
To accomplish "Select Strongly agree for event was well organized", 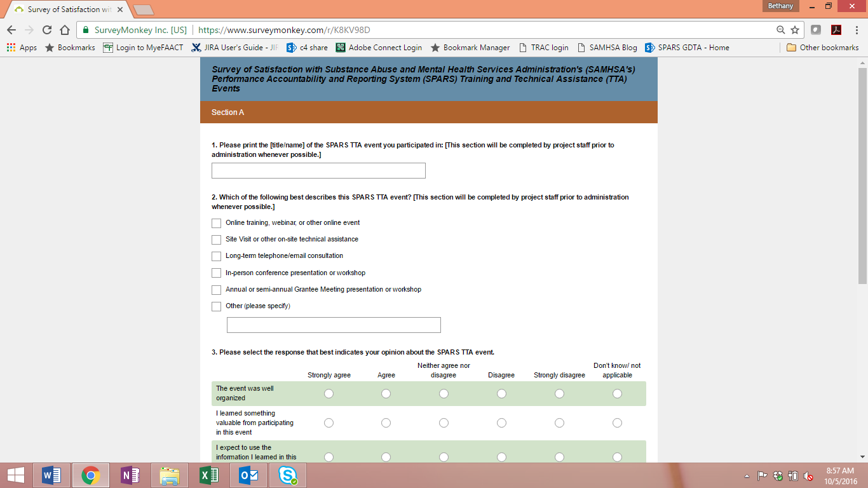I will point(329,394).
